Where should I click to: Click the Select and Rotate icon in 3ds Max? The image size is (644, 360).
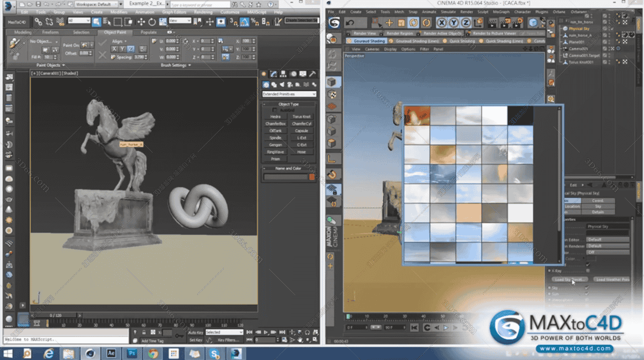pyautogui.click(x=152, y=22)
